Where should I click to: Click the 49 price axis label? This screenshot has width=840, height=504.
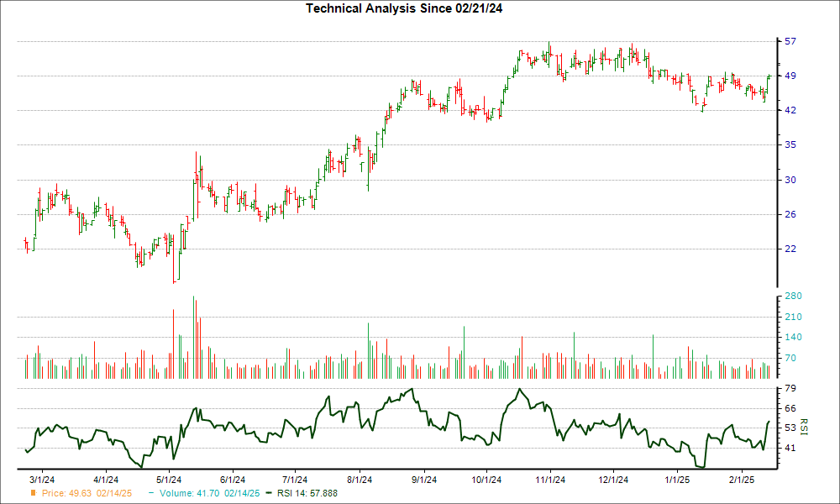click(790, 76)
